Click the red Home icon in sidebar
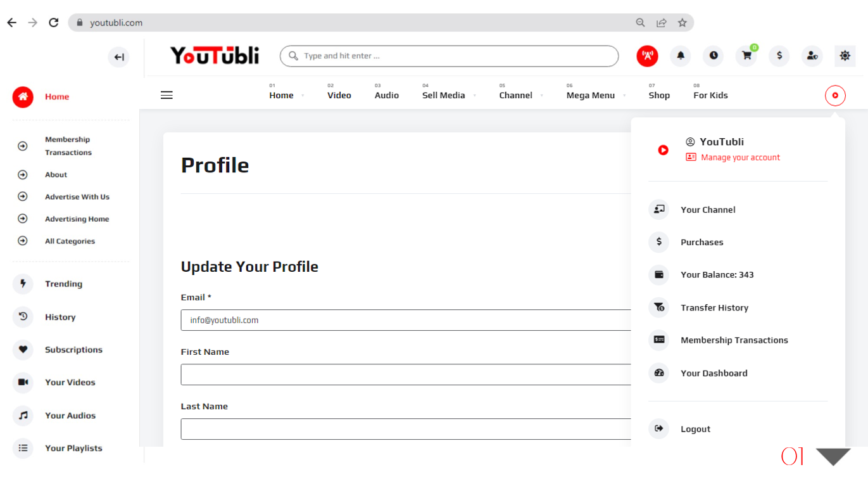The image size is (868, 486). [x=23, y=96]
